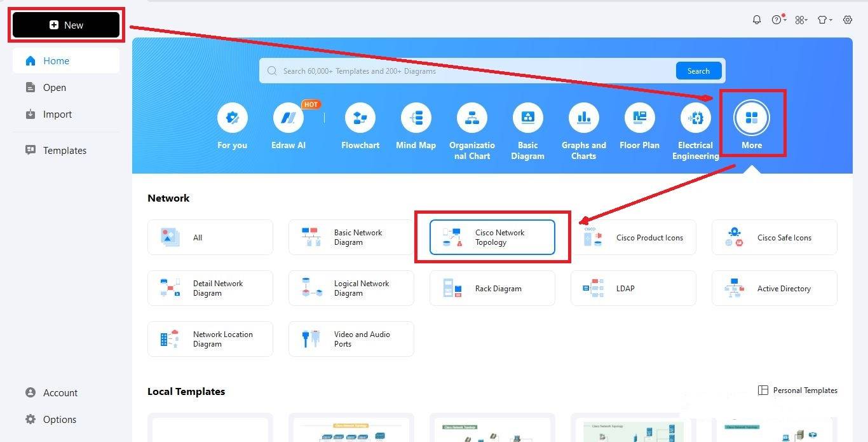
Task: Choose Network Location Diagram card
Action: tap(210, 340)
